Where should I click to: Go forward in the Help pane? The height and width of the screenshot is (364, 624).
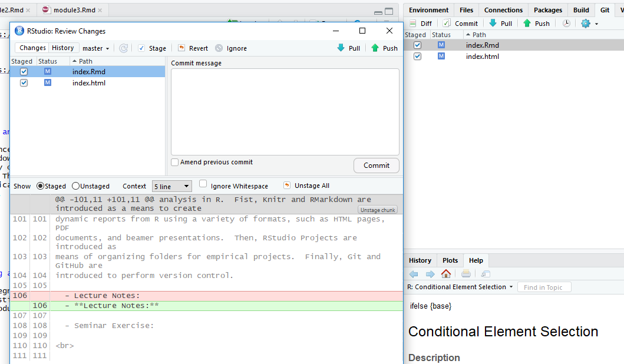point(430,274)
